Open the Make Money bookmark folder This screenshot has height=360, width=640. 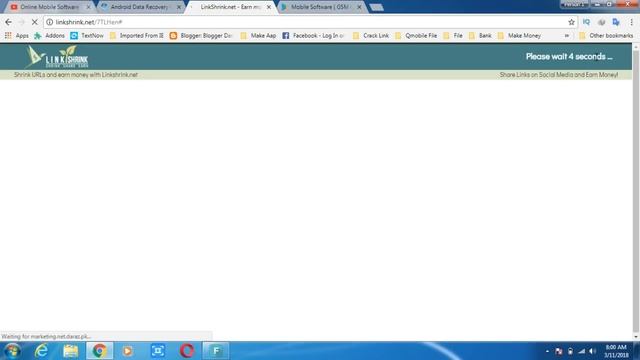coord(519,36)
